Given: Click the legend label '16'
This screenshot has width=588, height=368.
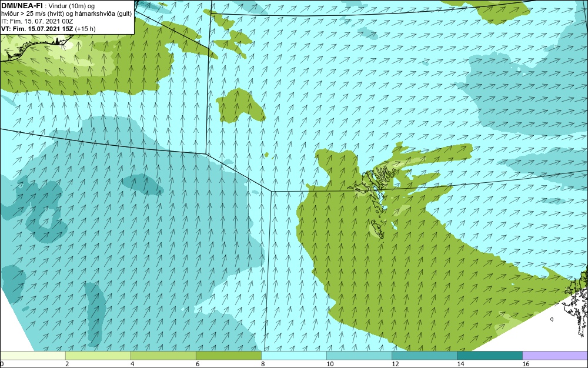Looking at the screenshot, I should pos(526,364).
